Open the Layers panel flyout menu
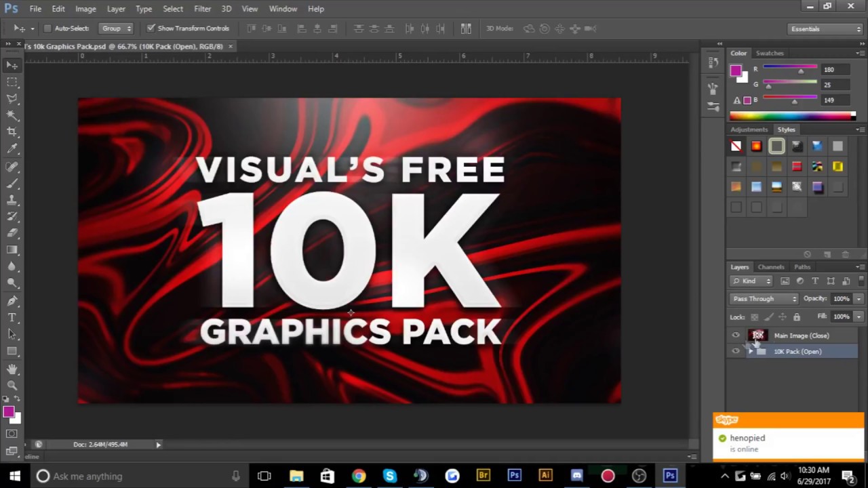This screenshot has width=868, height=488. point(861,267)
